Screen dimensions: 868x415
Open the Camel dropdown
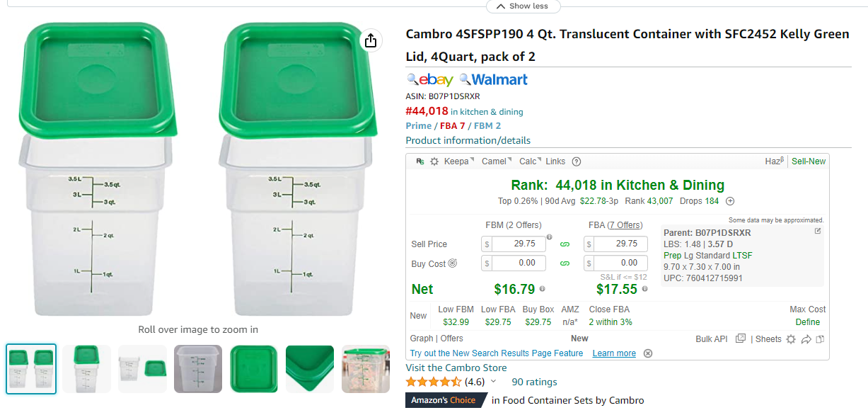click(497, 161)
